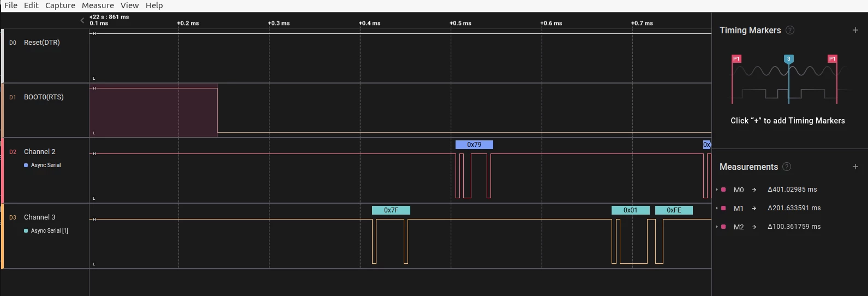Select the BOOT0(RTS) channel label
Viewport: 868px width, 296px height.
[44, 97]
